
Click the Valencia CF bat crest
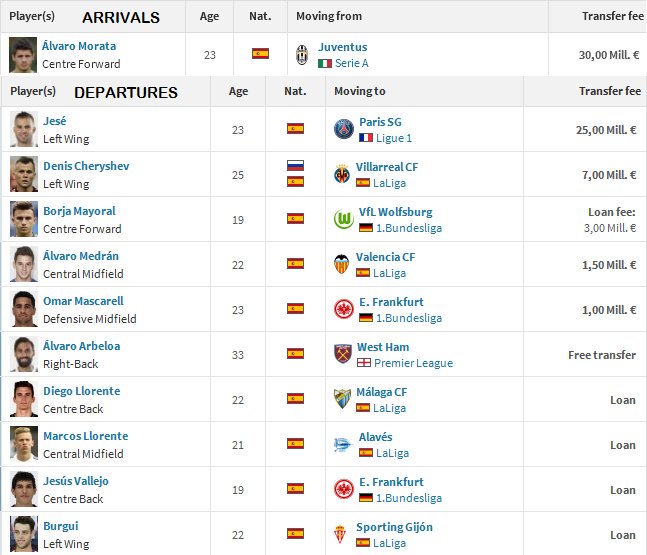pyautogui.click(x=342, y=264)
